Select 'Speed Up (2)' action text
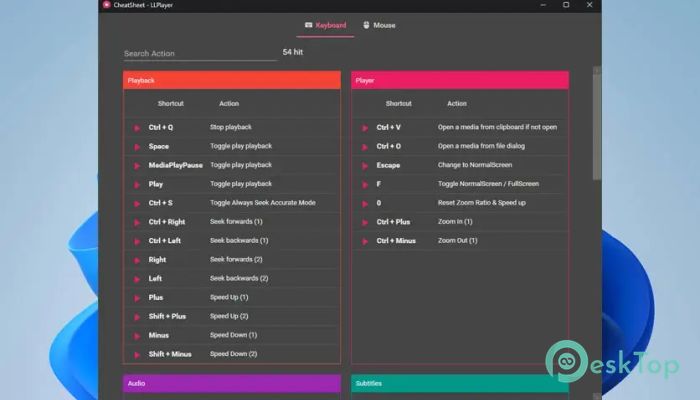This screenshot has height=400, width=700. pyautogui.click(x=229, y=316)
